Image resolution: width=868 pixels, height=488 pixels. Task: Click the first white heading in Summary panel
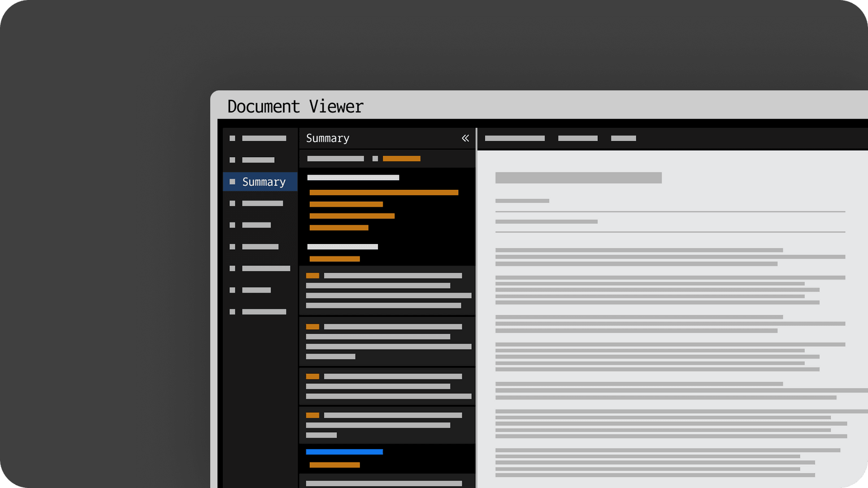353,177
